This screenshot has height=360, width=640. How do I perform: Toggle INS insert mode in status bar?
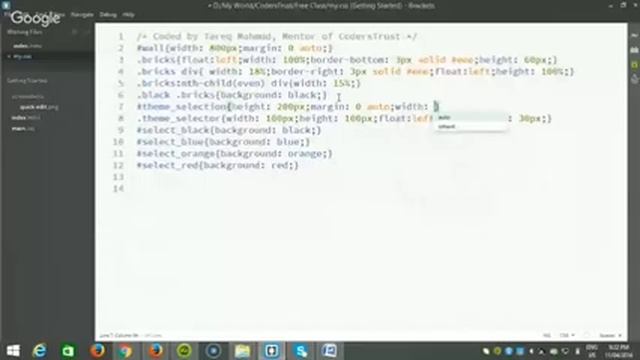tap(547, 336)
